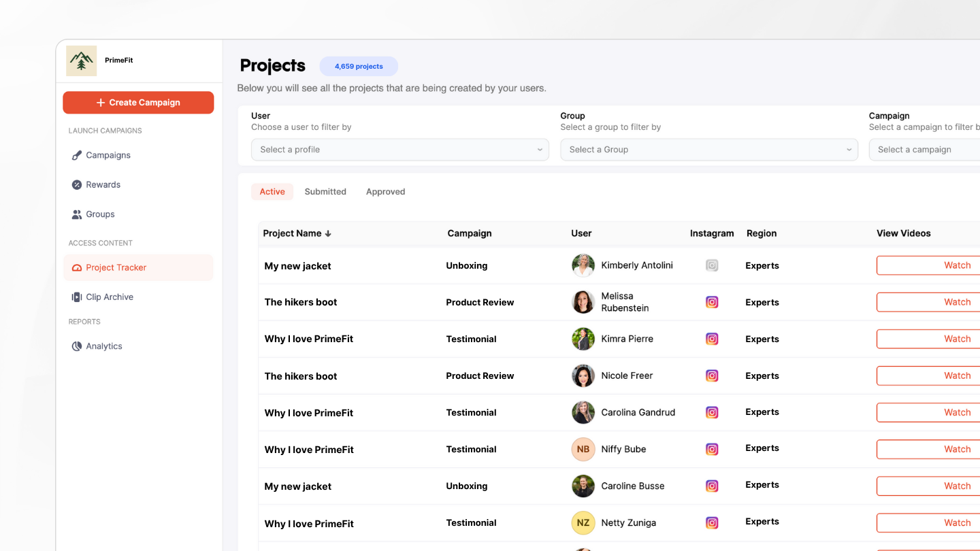Click 'Product Review' in Nicole Freer's row
Viewport: 980px width, 551px height.
click(480, 375)
